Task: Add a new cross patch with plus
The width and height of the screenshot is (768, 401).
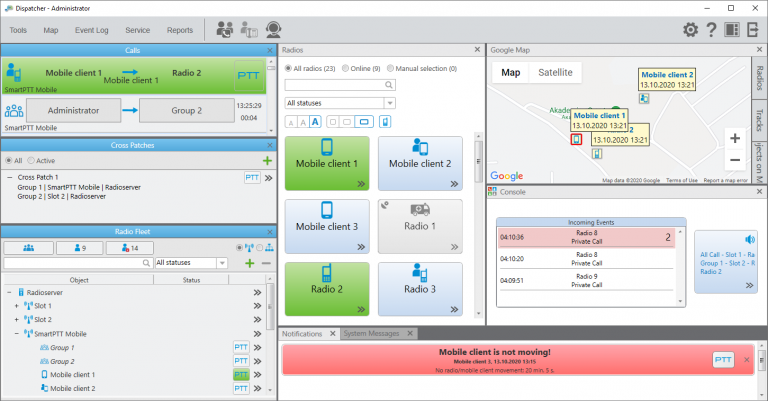Action: pos(267,161)
